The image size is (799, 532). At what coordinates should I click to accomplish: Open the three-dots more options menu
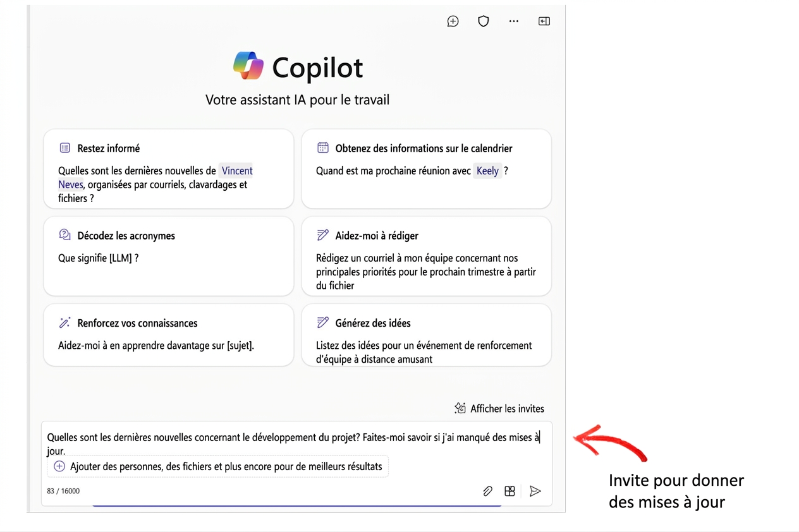pyautogui.click(x=514, y=21)
